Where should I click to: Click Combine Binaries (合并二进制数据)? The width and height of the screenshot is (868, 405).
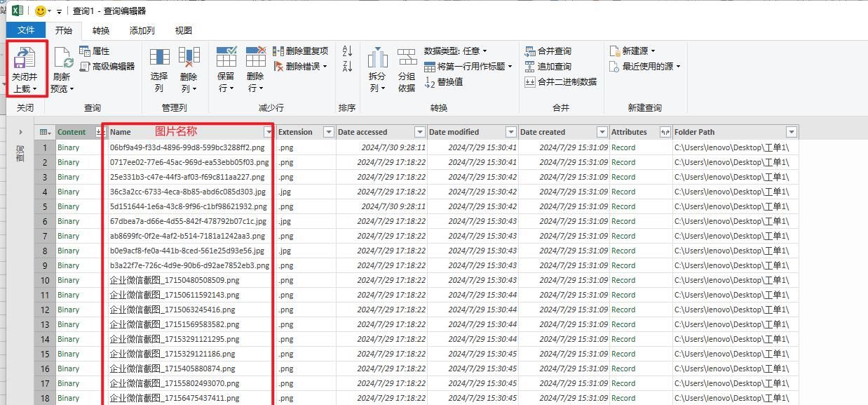561,81
